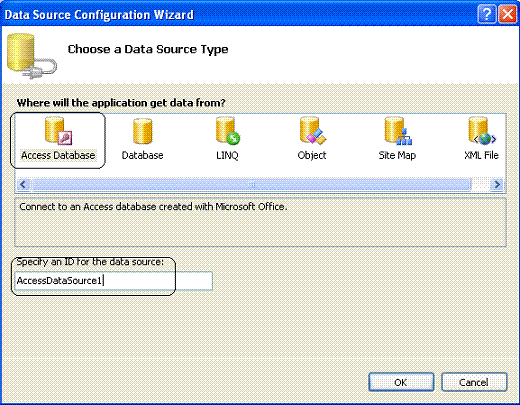
Task: Select the Access Database icon
Action: pyautogui.click(x=58, y=131)
